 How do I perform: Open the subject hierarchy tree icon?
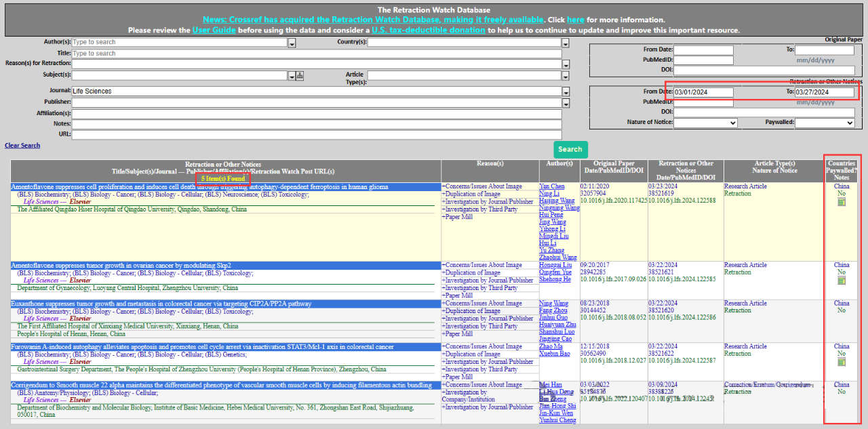300,75
